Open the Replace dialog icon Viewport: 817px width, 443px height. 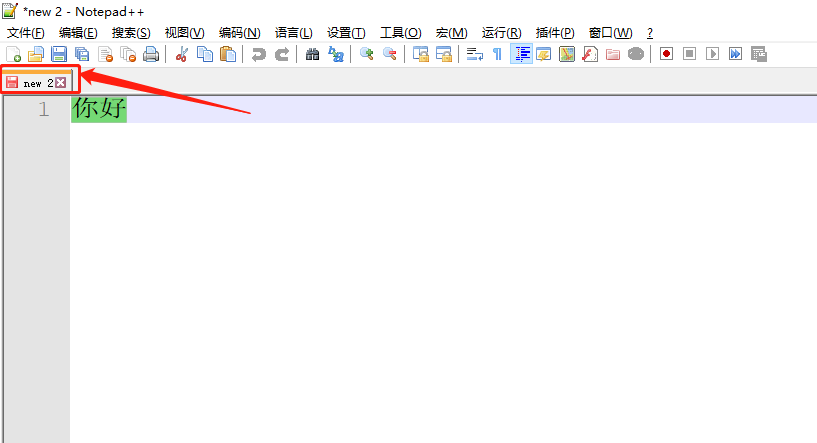point(336,54)
